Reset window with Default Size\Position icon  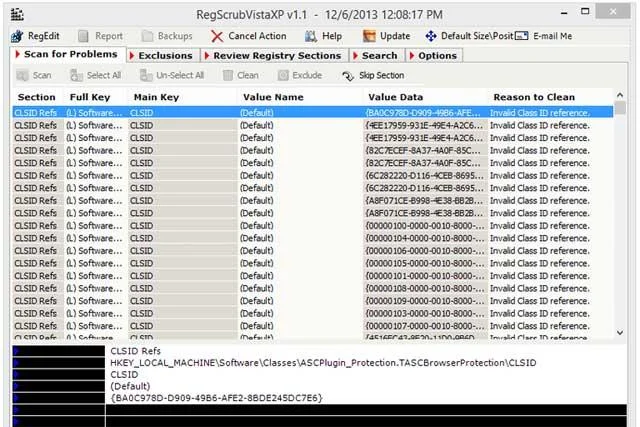click(x=431, y=36)
